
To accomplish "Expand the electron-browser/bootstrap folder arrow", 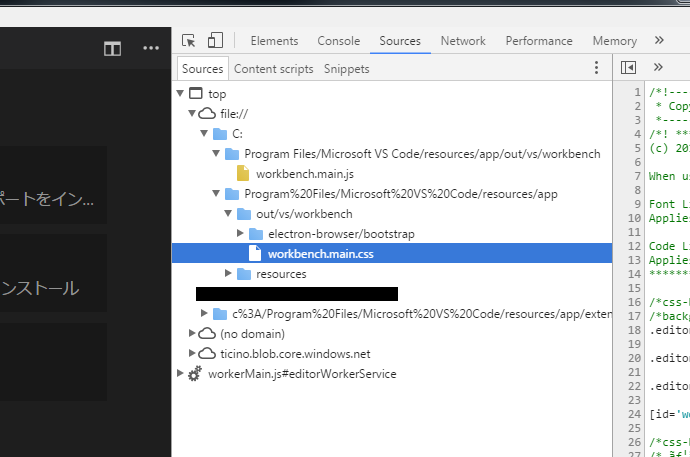I will 240,233.
